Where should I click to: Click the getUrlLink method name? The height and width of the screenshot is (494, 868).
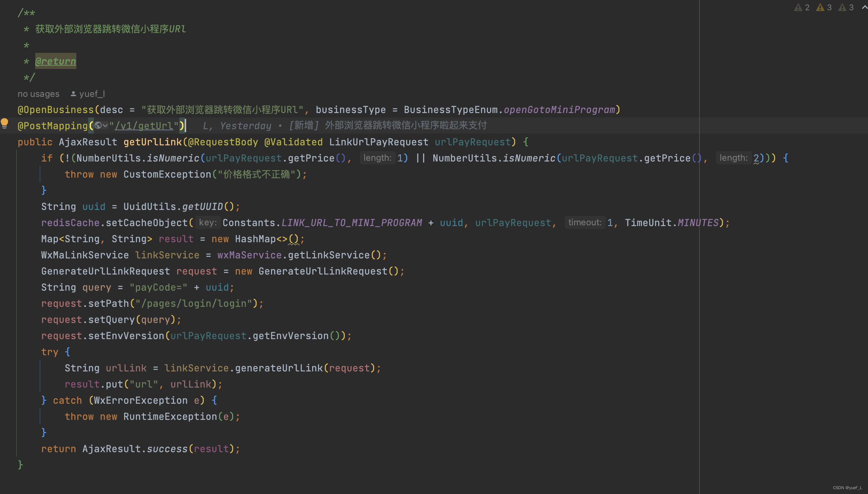tap(152, 142)
